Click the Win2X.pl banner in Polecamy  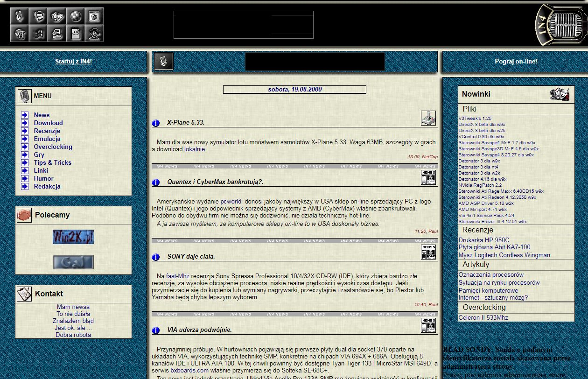click(x=73, y=237)
